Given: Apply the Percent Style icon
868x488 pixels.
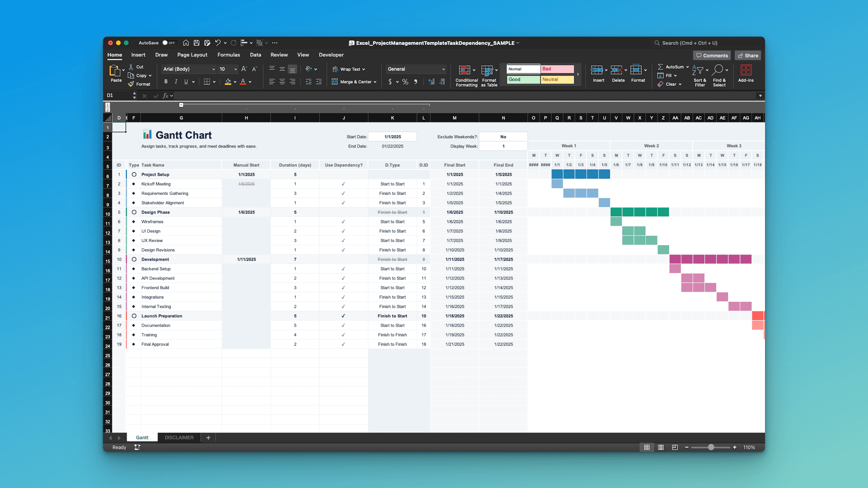Looking at the screenshot, I should pos(405,82).
